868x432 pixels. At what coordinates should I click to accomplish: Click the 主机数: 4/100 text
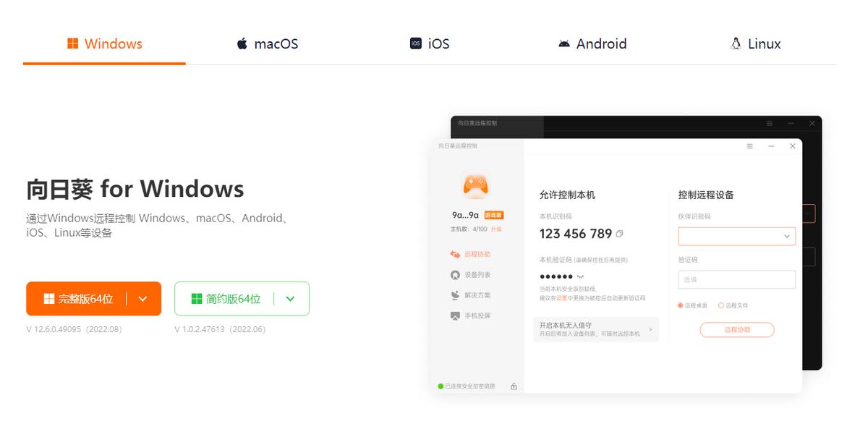point(469,229)
